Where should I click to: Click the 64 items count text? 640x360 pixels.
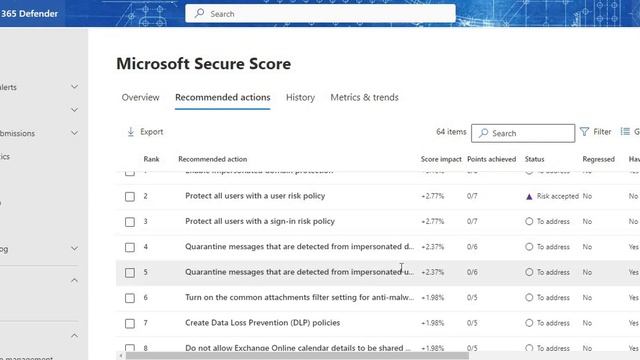[451, 132]
